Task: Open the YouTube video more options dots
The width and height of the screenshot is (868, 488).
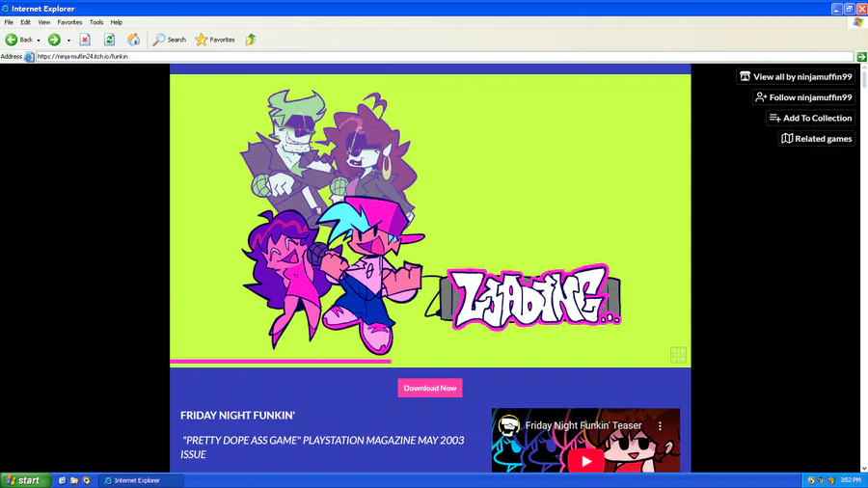Action: point(660,425)
